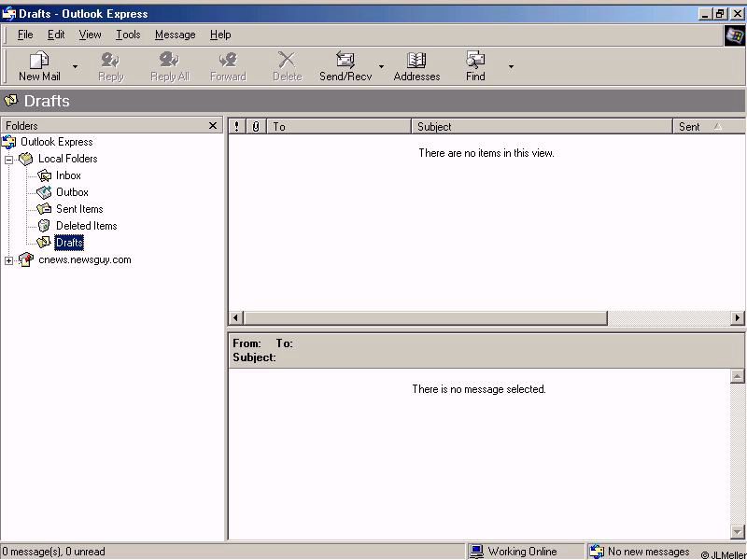Open the Message menu
This screenshot has width=747, height=560.
175,35
